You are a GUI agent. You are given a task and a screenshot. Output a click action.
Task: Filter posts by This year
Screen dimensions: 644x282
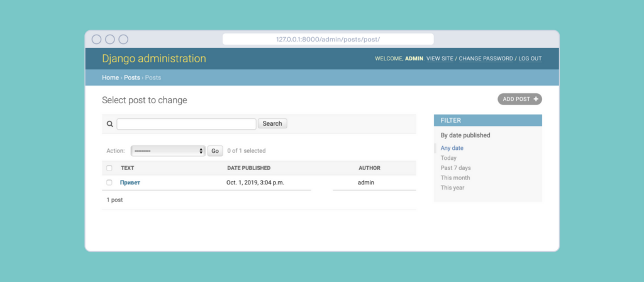(x=452, y=188)
